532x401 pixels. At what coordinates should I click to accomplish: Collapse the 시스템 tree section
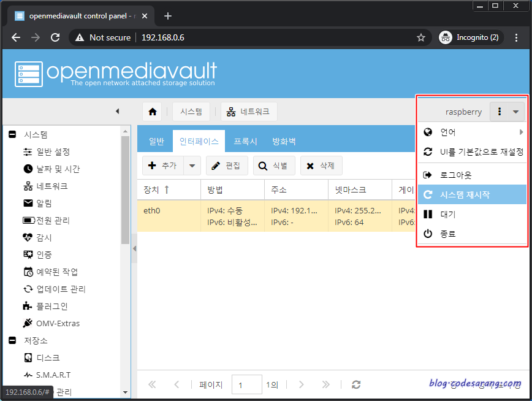12,134
